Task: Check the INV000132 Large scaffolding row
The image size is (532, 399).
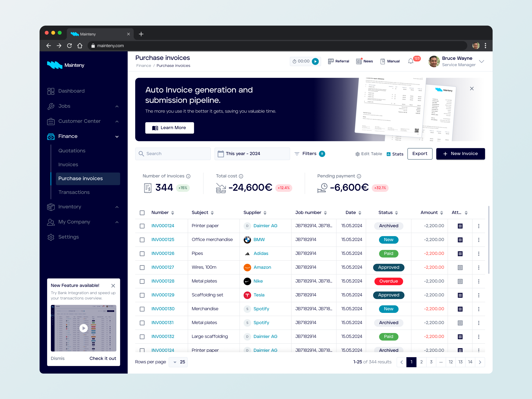Action: [142, 337]
